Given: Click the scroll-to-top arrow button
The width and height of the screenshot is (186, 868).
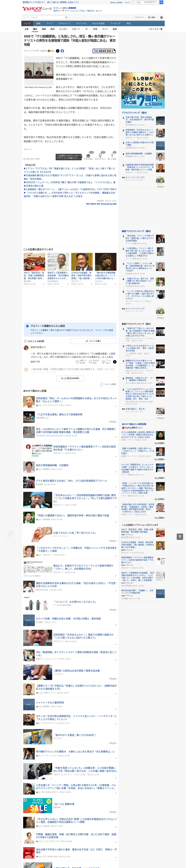Looking at the screenshot, I should pos(180,536).
